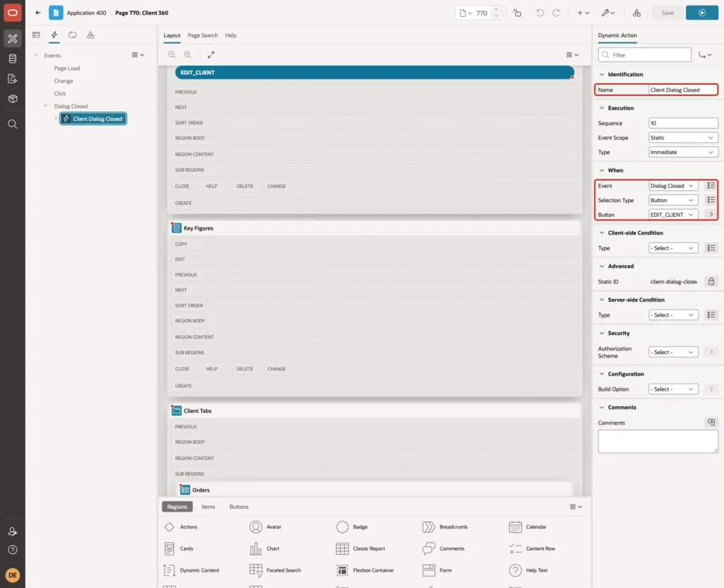Select the Help tab
The image size is (724, 588).
[x=231, y=35]
